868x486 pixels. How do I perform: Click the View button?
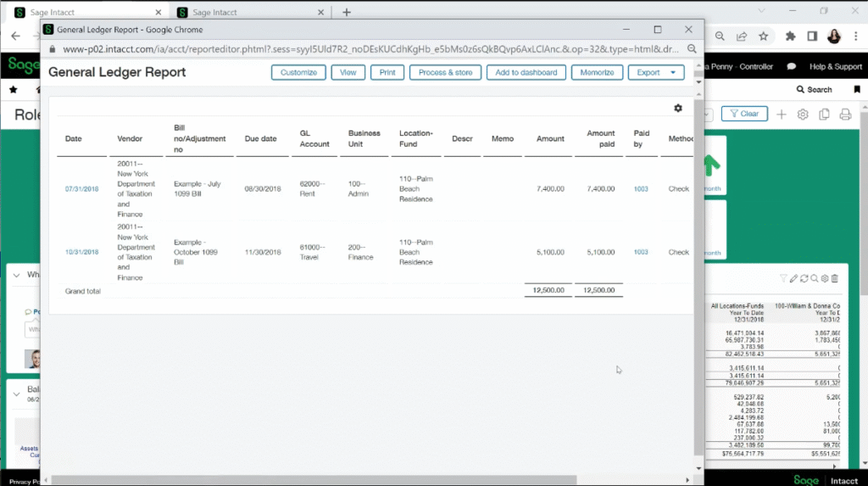(348, 73)
